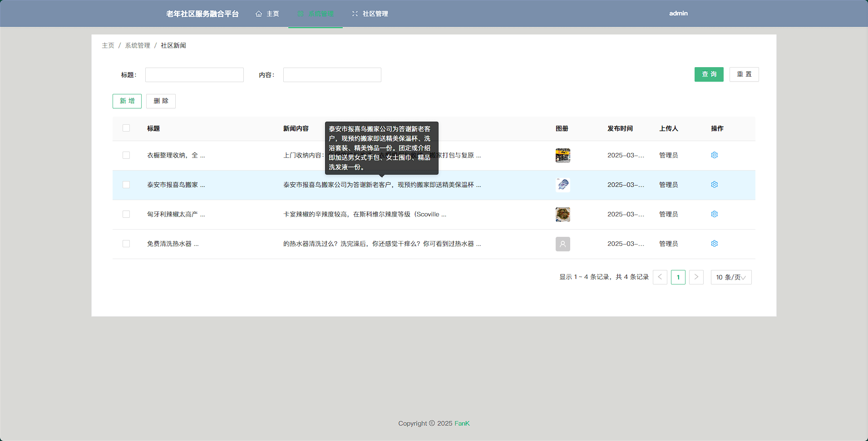Screen dimensions: 868x441
Task: Switch to 主页 in the navigation bar
Action: (x=272, y=14)
